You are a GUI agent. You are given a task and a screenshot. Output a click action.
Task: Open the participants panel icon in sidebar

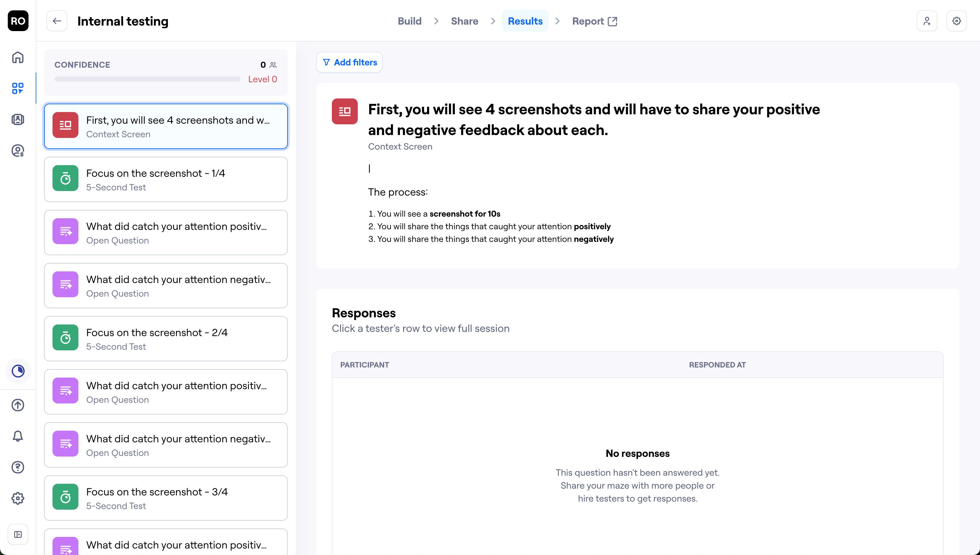pos(18,120)
